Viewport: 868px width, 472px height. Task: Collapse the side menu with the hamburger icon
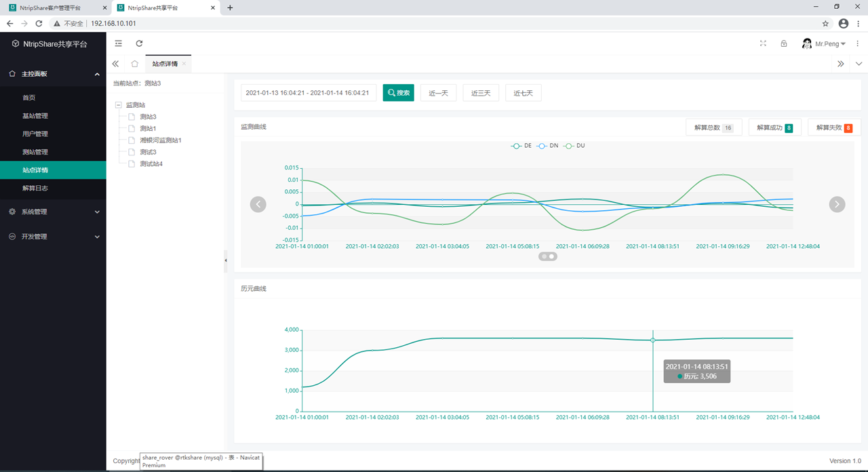click(119, 43)
